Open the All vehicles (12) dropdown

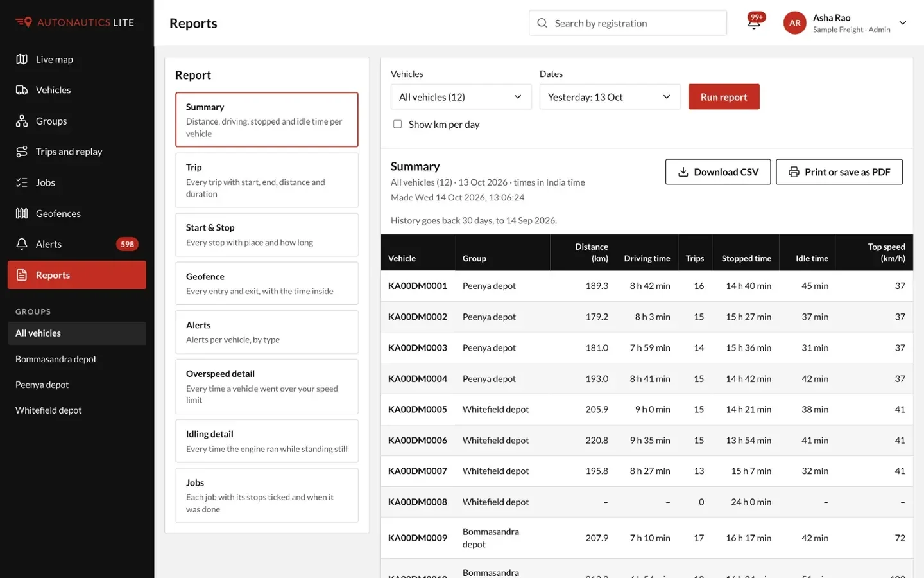(461, 97)
